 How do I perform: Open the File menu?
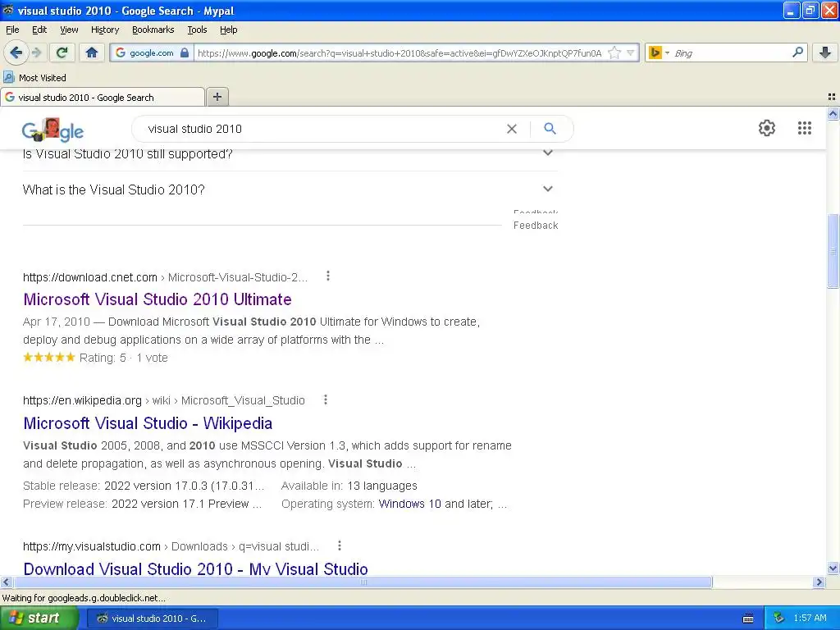tap(12, 30)
